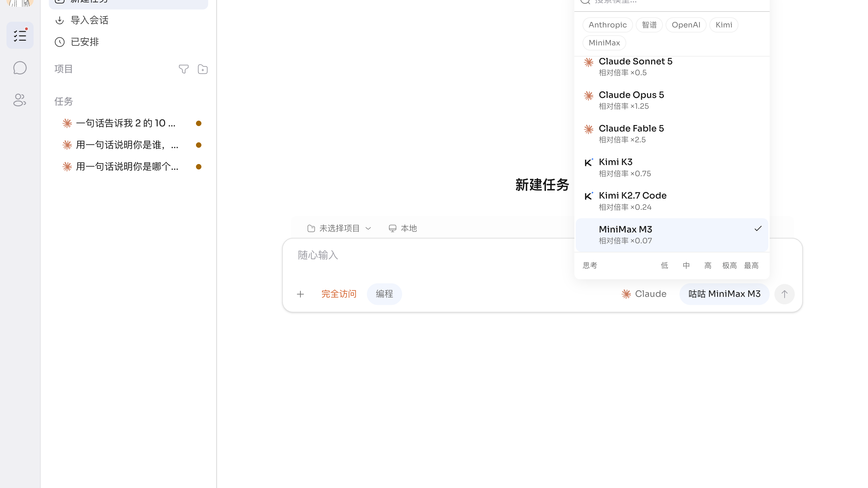Open the chat bubble sidebar icon
Screen dimensions: 868x488
(20, 68)
